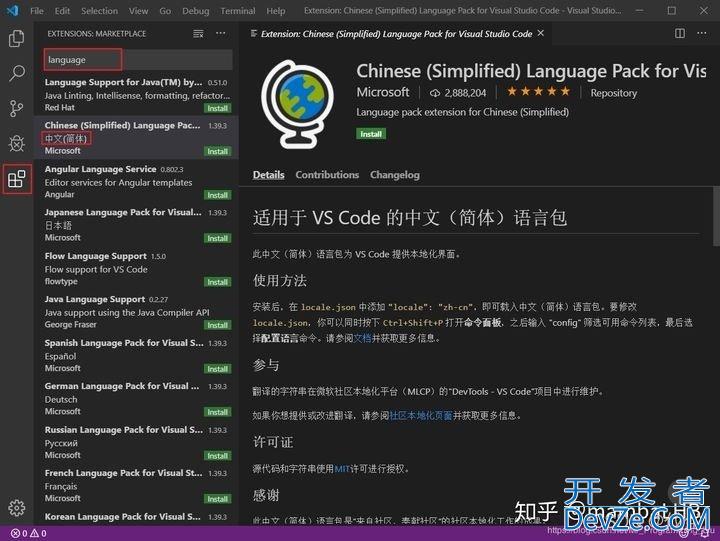Click the errors and warnings status indicator

point(28,533)
